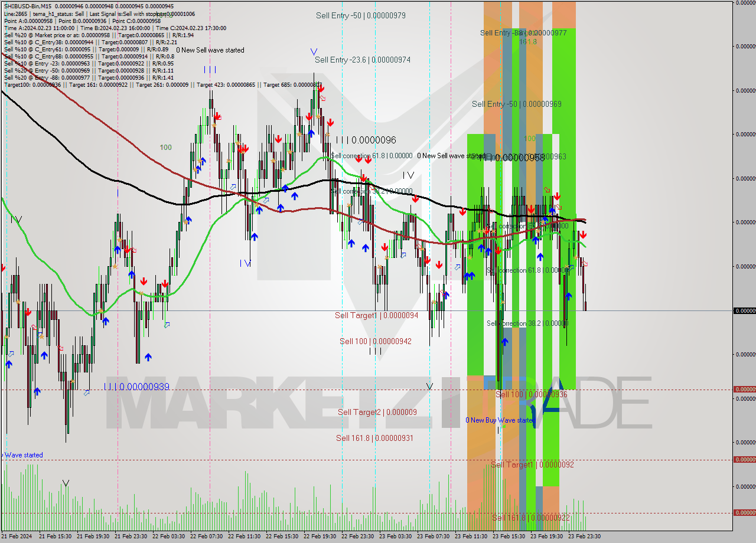Select the 'Sell 100 | 0.00000942' label

(375, 341)
